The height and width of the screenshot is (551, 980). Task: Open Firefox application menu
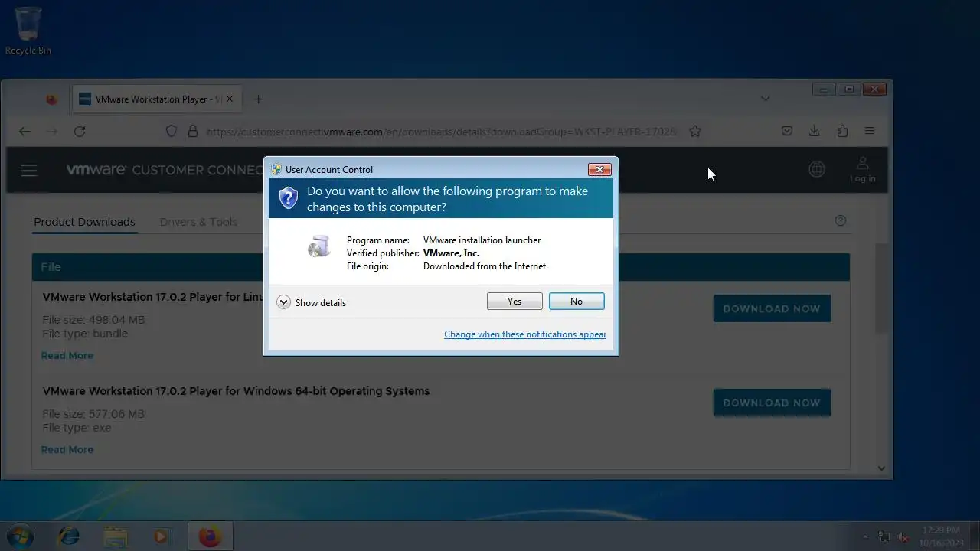[870, 132]
